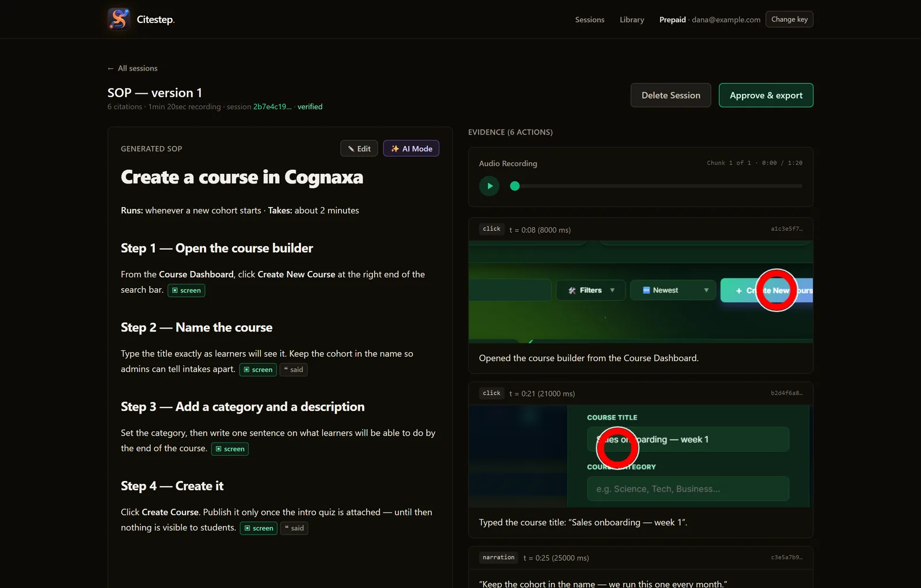Click Step 1 — Open the course builder heading
The height and width of the screenshot is (588, 921).
[x=217, y=248]
